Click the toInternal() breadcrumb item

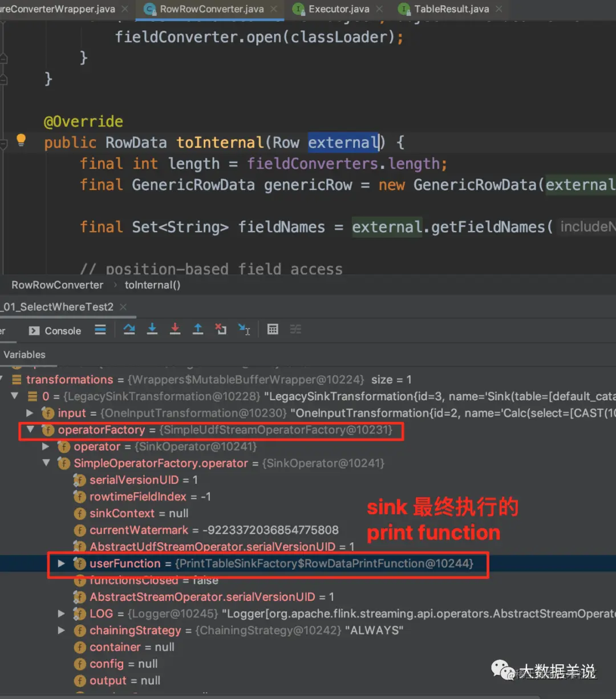[x=152, y=285]
